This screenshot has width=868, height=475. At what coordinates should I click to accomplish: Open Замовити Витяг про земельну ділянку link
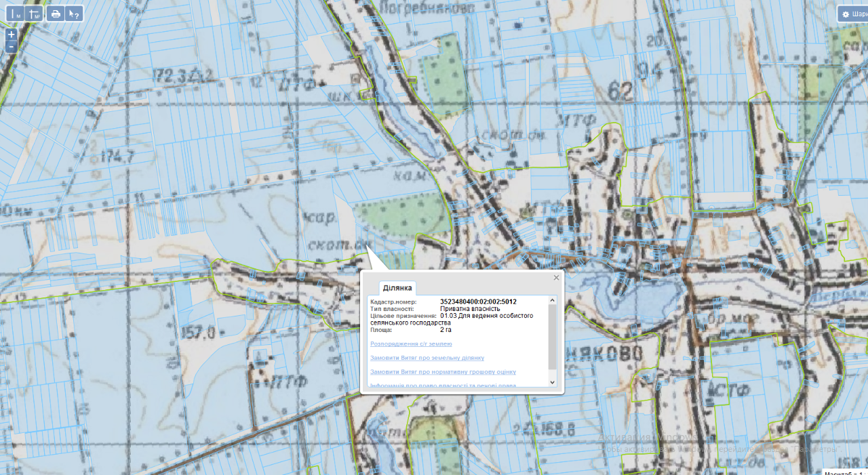pos(427,358)
